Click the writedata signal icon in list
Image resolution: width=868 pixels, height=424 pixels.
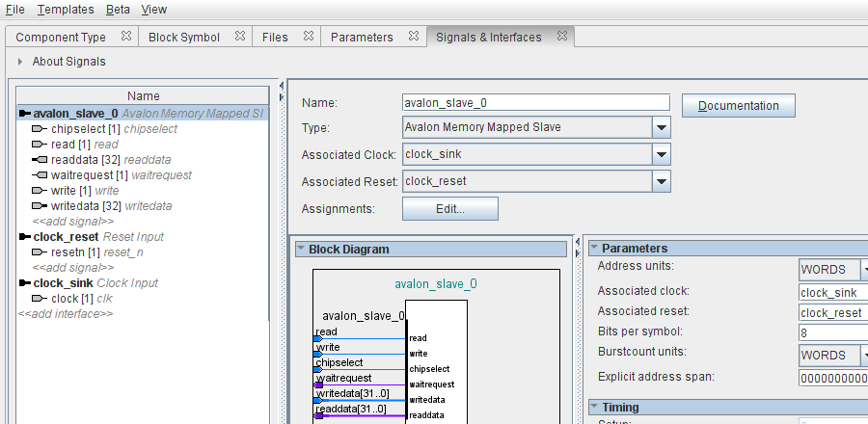(40, 206)
